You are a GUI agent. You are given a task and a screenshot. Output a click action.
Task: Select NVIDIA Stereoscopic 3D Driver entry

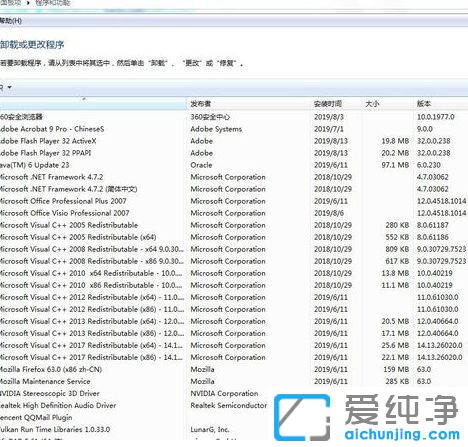click(50, 393)
